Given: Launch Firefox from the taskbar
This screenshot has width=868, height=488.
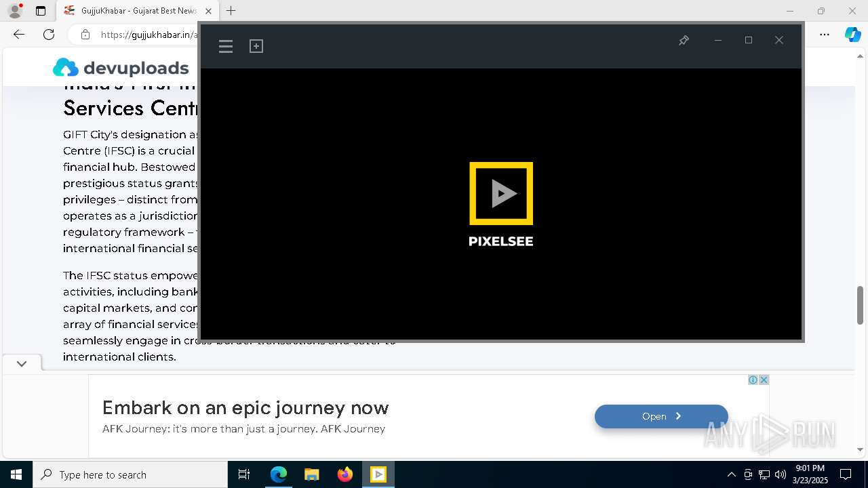Looking at the screenshot, I should point(344,474).
